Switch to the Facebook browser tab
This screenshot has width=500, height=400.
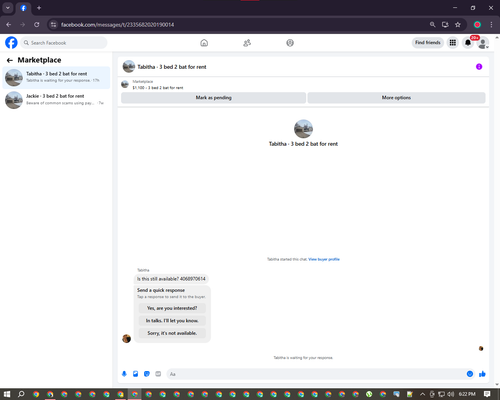[x=23, y=8]
